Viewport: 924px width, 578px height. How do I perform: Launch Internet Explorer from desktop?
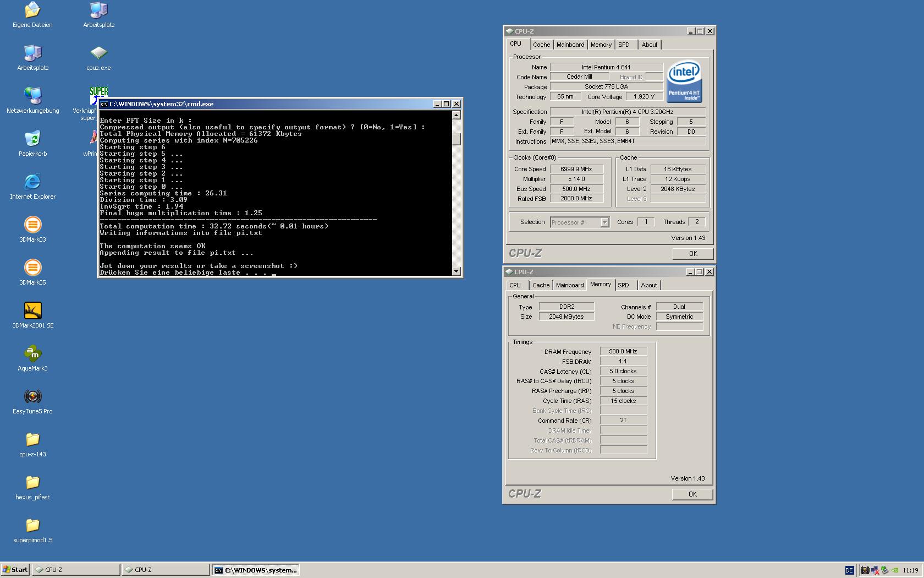[32, 187]
